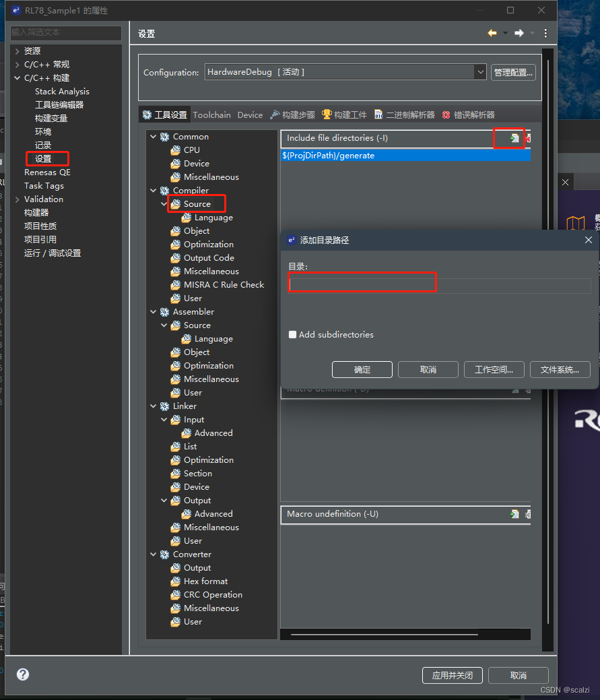This screenshot has height=700, width=600.
Task: Click inside the 目录 input field
Action: coord(362,282)
